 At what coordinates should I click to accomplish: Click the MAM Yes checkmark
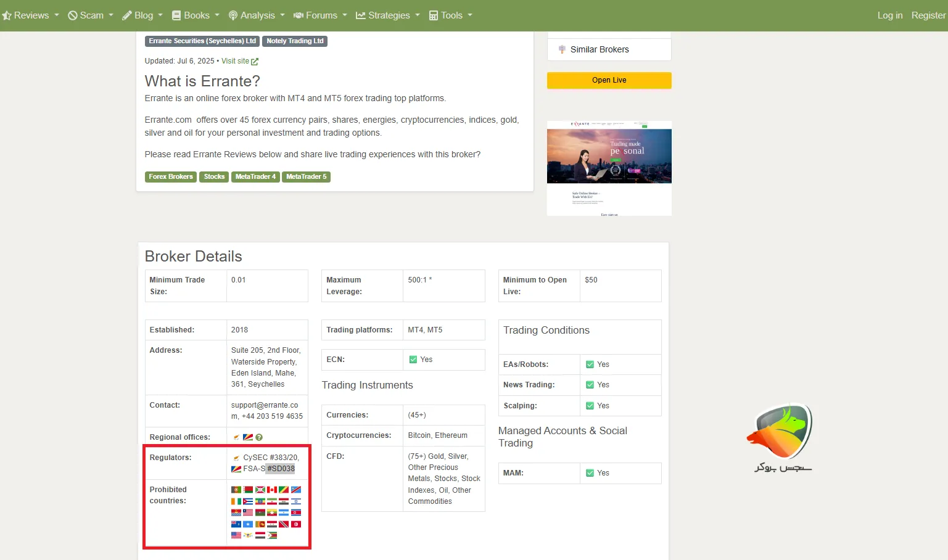pyautogui.click(x=590, y=473)
